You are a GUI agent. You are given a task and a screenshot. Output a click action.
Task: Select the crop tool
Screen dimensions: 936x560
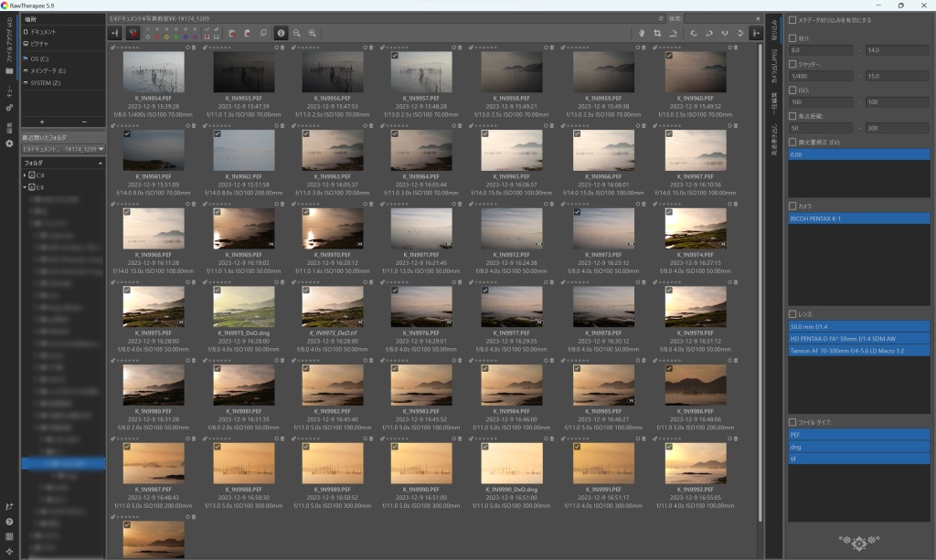[657, 34]
